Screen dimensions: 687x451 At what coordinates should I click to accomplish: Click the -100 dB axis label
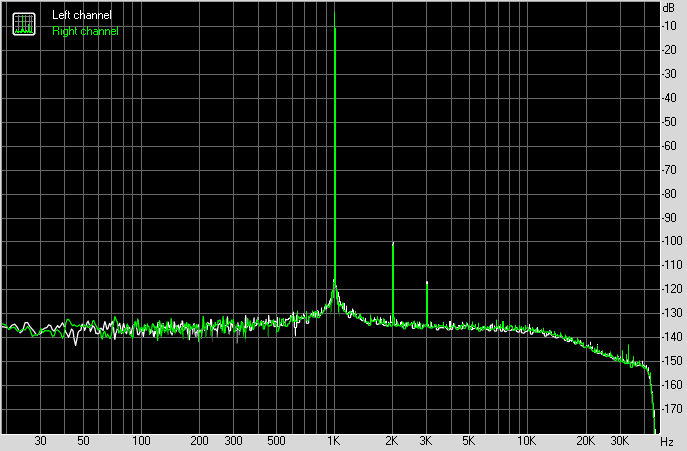point(672,241)
